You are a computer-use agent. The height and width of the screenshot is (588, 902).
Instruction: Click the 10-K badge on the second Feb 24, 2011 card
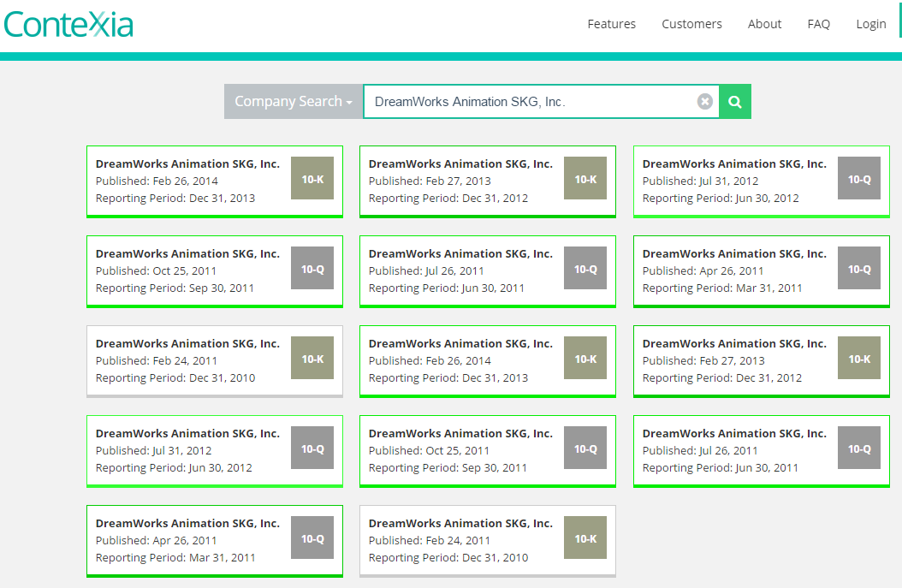pyautogui.click(x=585, y=538)
